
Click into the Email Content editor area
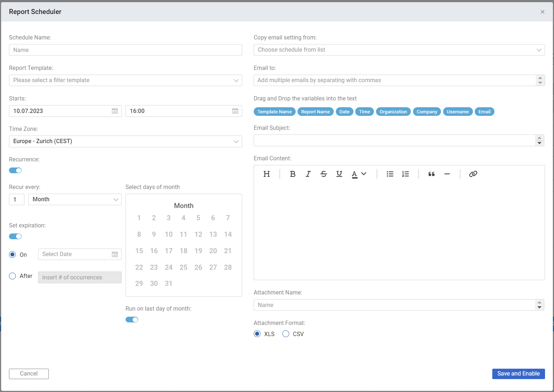[399, 231]
